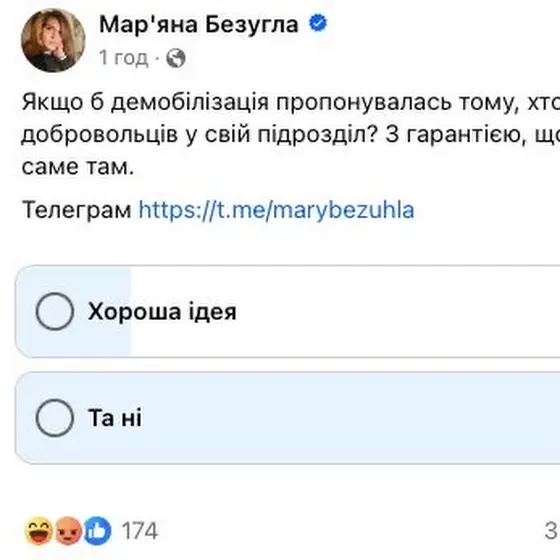The height and width of the screenshot is (560, 560).
Task: Click the blue Like thumbs-up reaction icon
Action: tap(97, 531)
